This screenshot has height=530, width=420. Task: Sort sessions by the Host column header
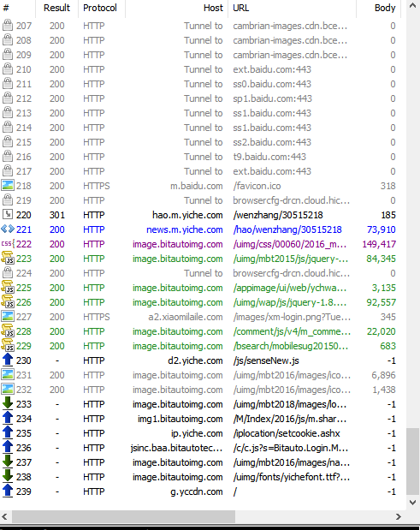tap(176, 8)
